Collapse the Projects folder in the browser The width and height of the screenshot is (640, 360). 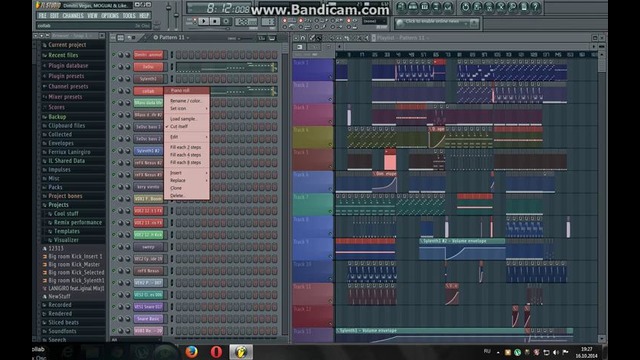point(58,205)
